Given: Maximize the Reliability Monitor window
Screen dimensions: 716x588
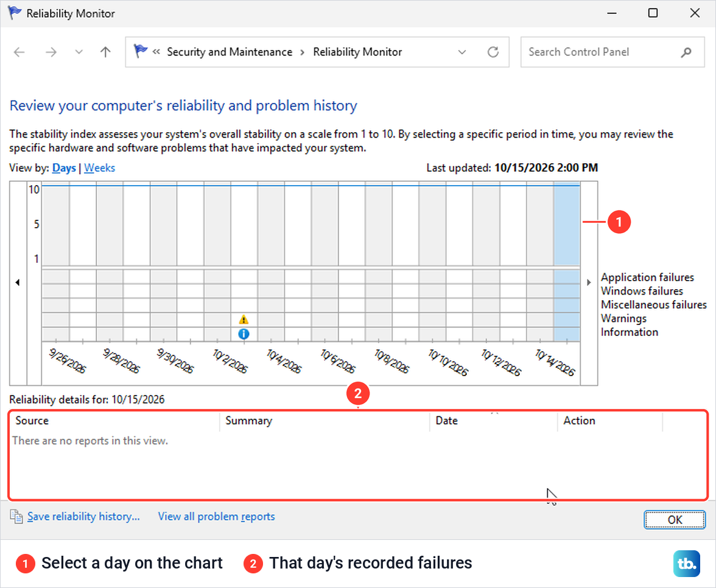Looking at the screenshot, I should [x=653, y=13].
